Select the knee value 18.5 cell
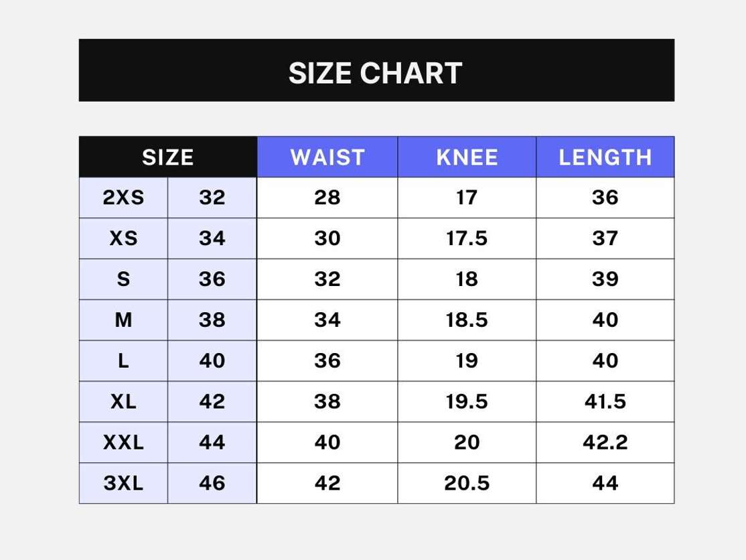Image resolution: width=746 pixels, height=560 pixels. [467, 320]
